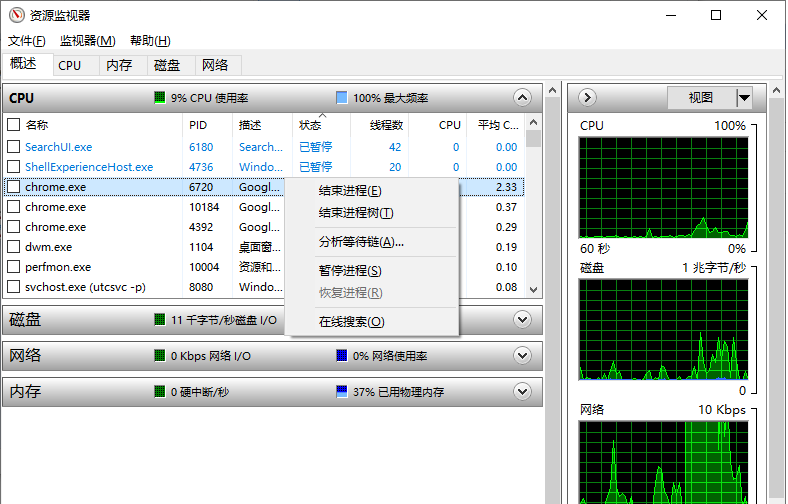Select the ShellExperienceHost.exe process name
The image size is (788, 504).
tap(89, 167)
